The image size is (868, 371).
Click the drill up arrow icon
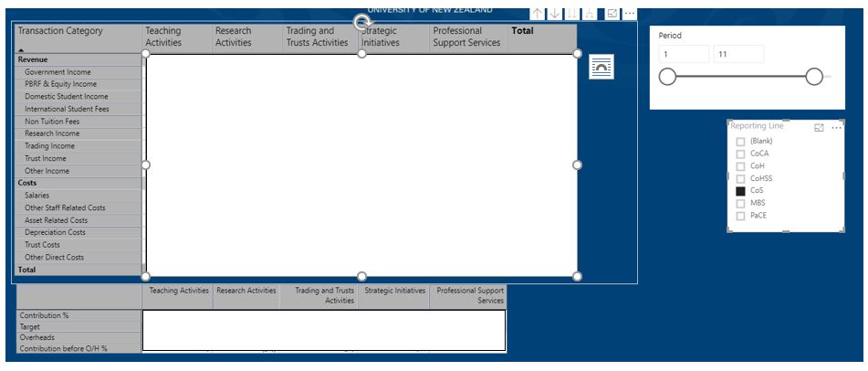[538, 14]
